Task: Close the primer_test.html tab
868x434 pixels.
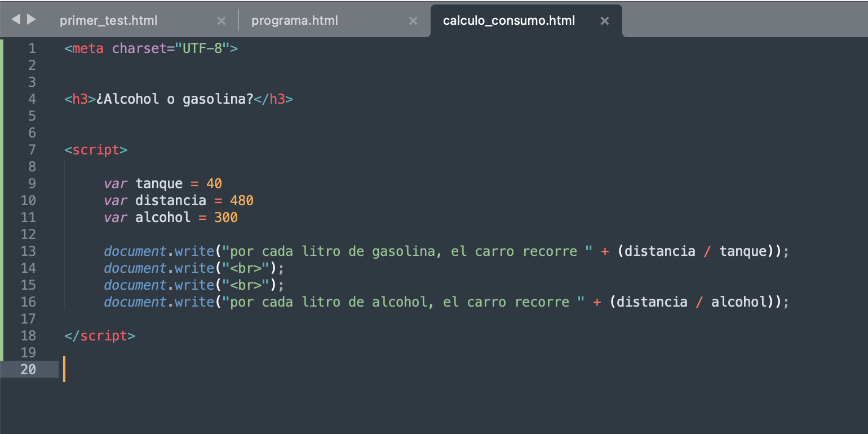Action: tap(222, 21)
